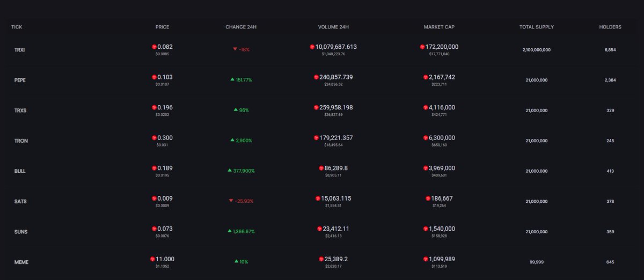Click the TRON icon beside market cap 3,969,000
This screenshot has height=280, width=644.
[x=425, y=168]
